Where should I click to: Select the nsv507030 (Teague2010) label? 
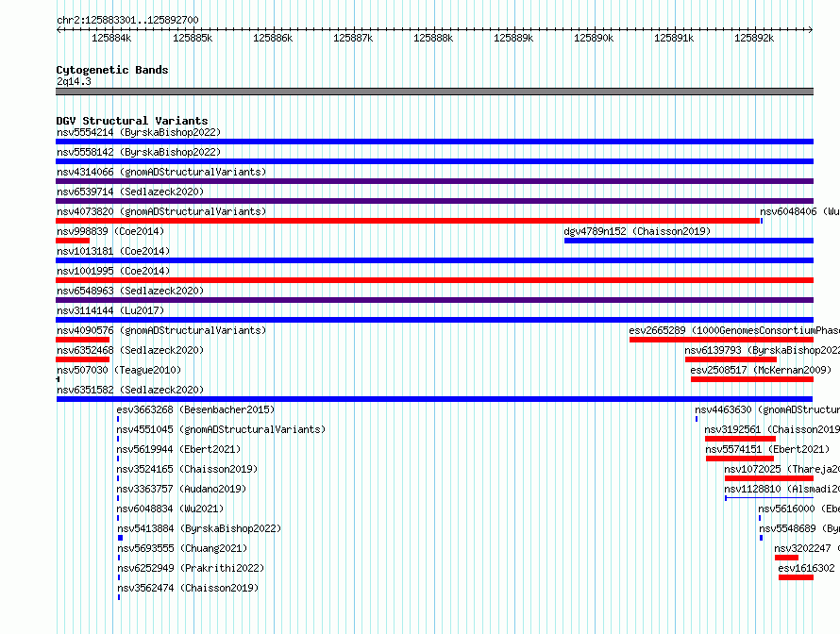pyautogui.click(x=119, y=370)
